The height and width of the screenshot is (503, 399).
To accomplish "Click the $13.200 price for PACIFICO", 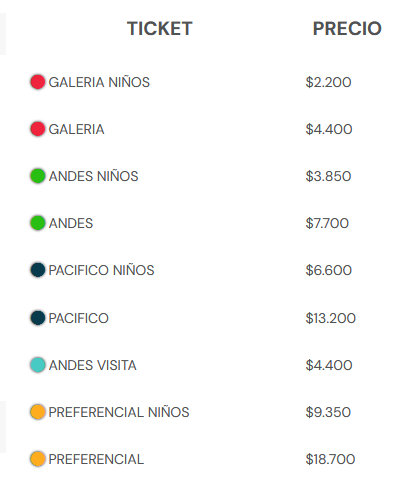I will click(x=331, y=318).
